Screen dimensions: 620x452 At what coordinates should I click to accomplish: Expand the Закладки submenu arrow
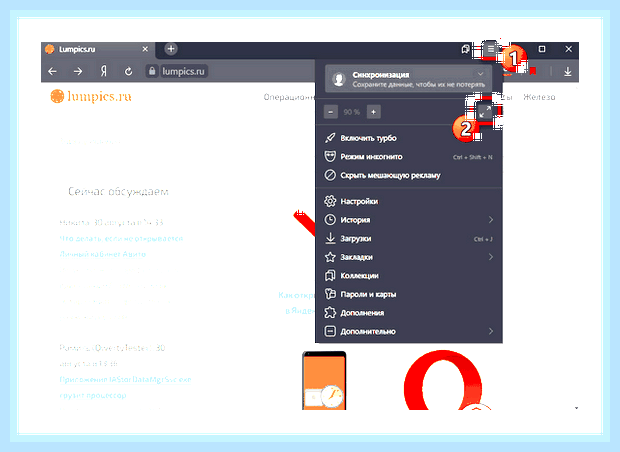point(491,257)
